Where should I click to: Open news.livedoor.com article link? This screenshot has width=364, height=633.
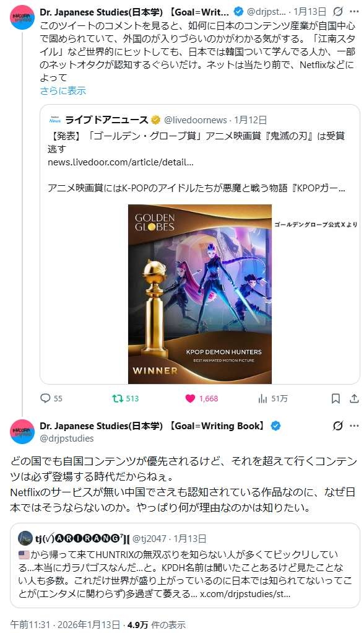(121, 162)
